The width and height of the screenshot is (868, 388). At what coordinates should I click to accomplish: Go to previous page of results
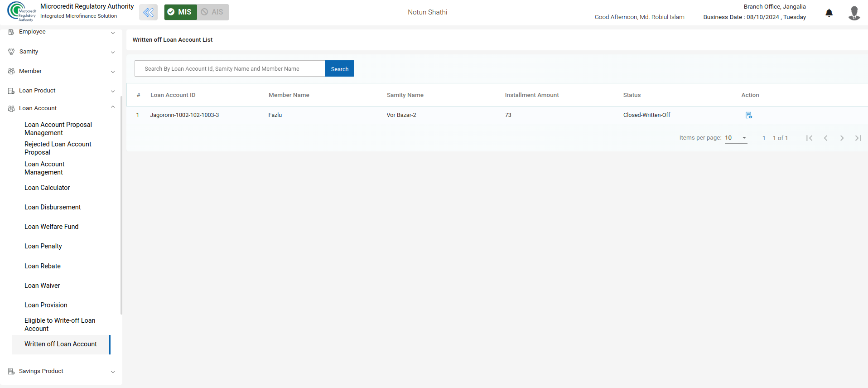(x=825, y=138)
